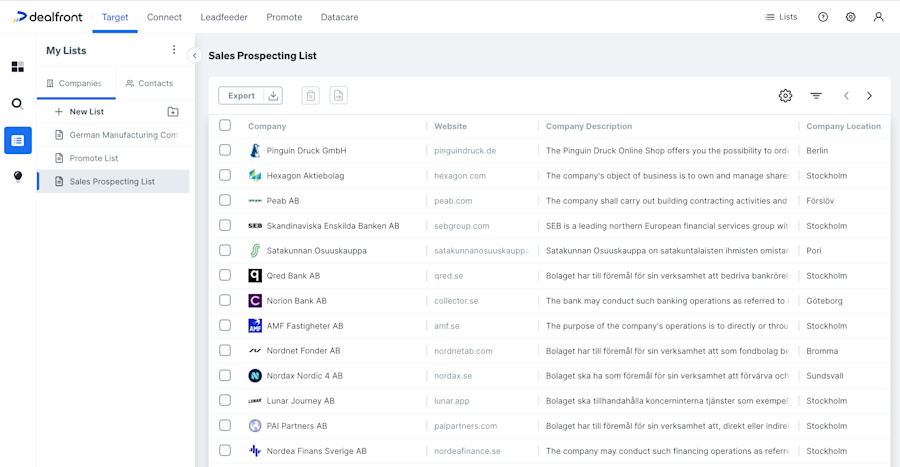900x467 pixels.
Task: Click the Nordax Nordic 4 AB logo
Action: tap(255, 376)
